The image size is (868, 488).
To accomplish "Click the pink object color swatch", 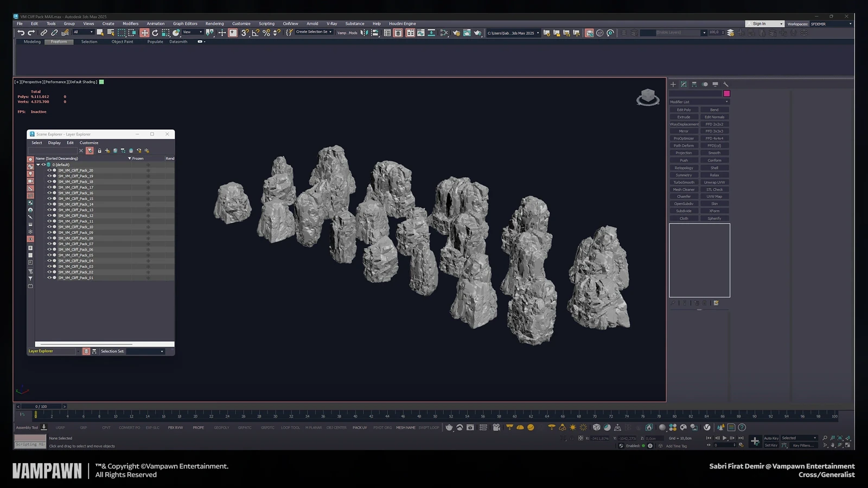I will [726, 93].
